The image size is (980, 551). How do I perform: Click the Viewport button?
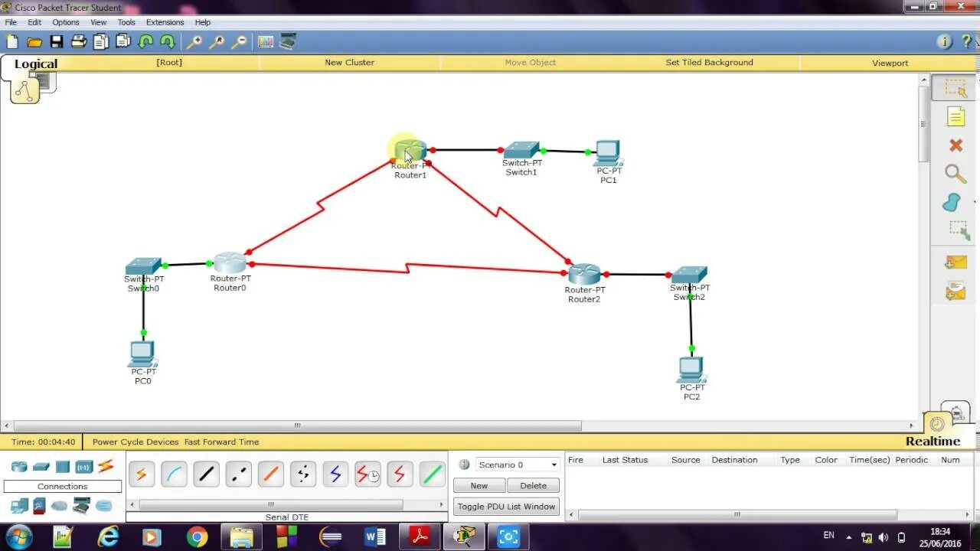pyautogui.click(x=890, y=63)
